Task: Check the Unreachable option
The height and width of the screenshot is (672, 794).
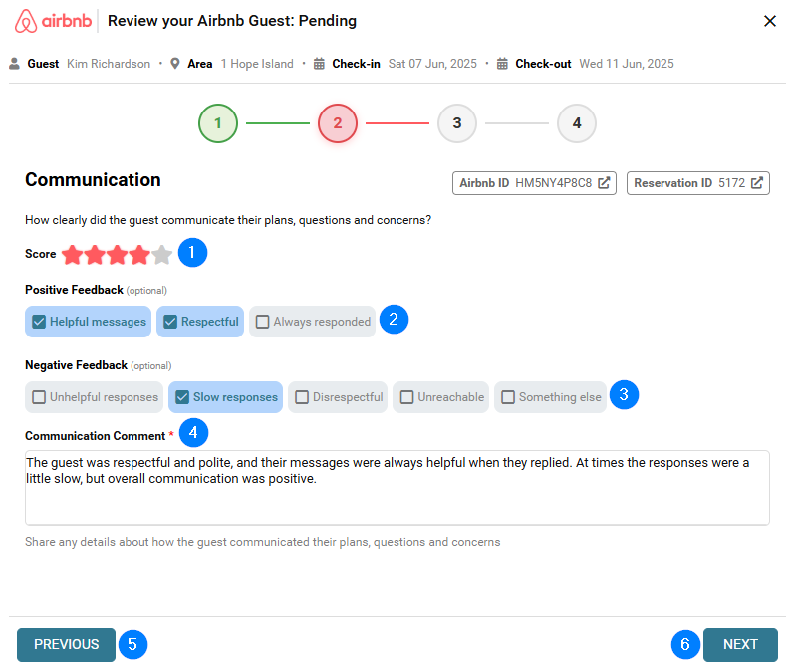Action: click(x=406, y=397)
